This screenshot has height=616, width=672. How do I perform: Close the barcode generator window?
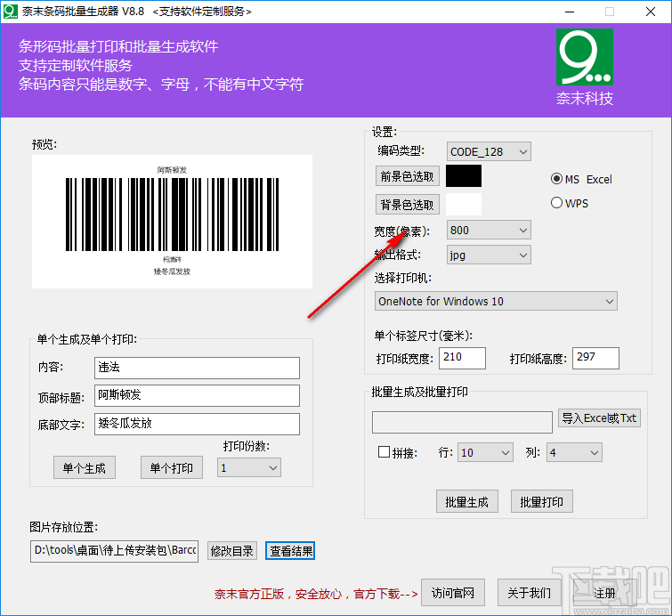(650, 12)
